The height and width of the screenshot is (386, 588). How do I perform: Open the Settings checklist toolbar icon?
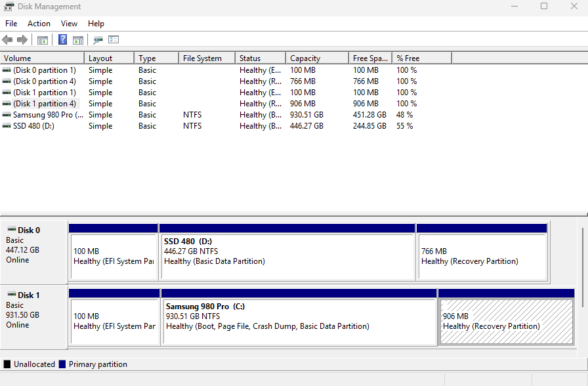[x=114, y=39]
